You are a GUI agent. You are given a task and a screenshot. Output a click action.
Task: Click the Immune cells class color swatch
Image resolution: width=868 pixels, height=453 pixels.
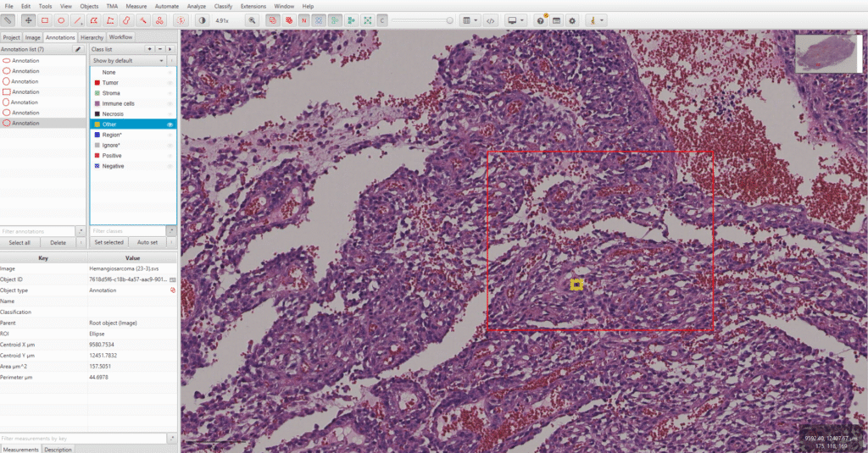(x=97, y=103)
